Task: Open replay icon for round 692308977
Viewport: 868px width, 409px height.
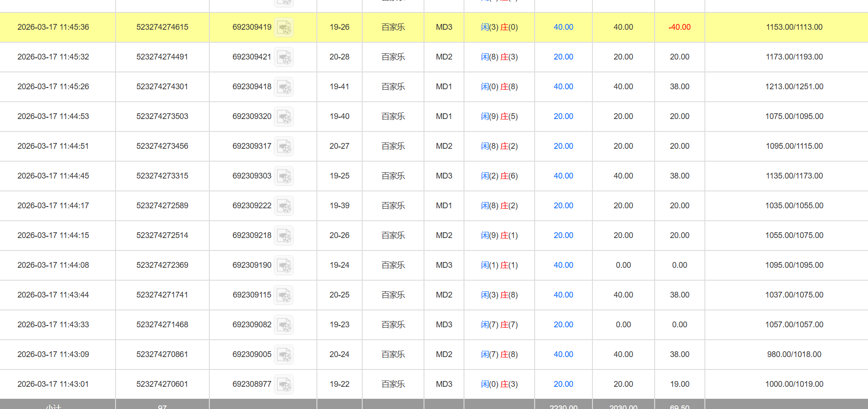Action: tap(284, 385)
